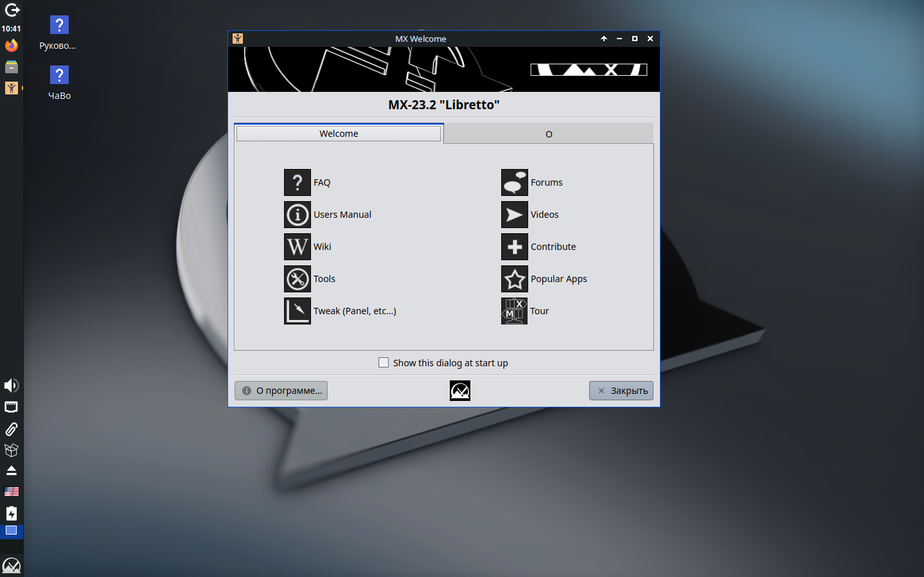Open Videos play arrow icon
Image resolution: width=924 pixels, height=577 pixels.
pyautogui.click(x=515, y=215)
